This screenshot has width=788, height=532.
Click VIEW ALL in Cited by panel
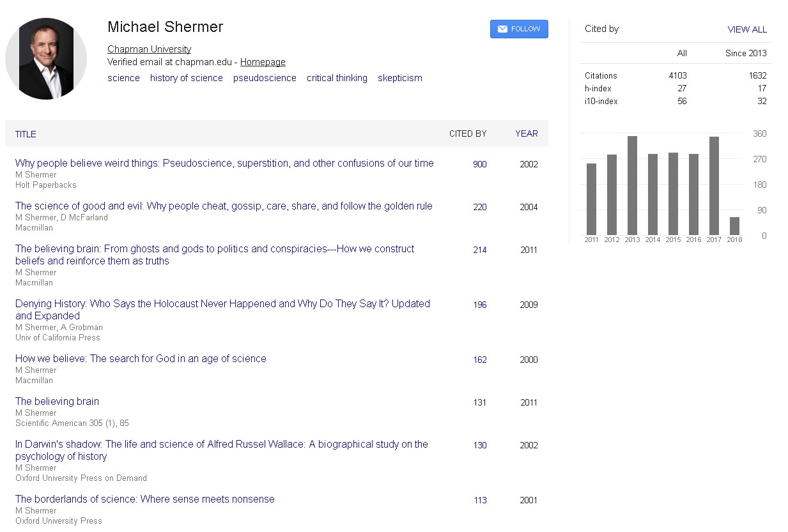[747, 29]
